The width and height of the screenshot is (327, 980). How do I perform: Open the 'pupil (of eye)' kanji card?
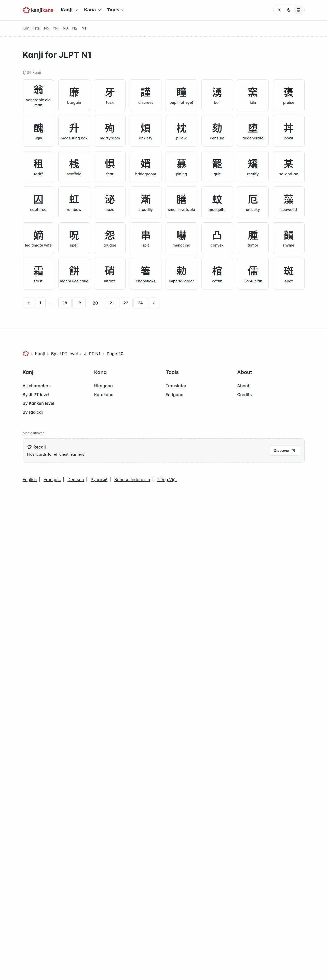click(x=181, y=95)
